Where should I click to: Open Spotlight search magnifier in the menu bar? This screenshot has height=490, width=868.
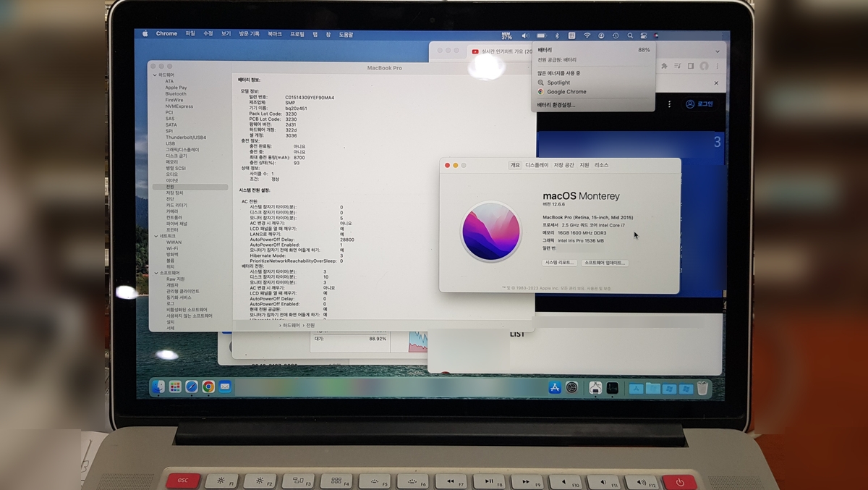point(630,35)
